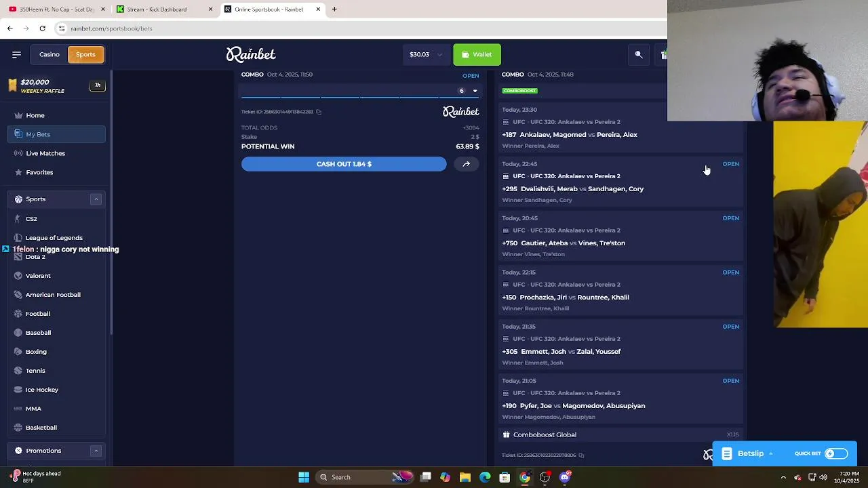Open the balance $30.03 currency dropdown

pyautogui.click(x=426, y=54)
